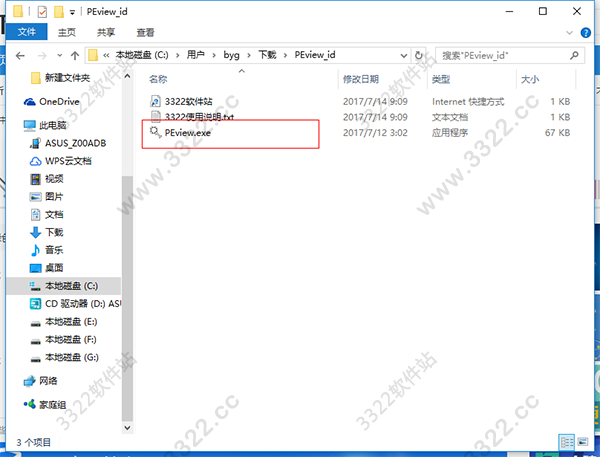Select 此电脑 in navigation pane

[x=53, y=125]
